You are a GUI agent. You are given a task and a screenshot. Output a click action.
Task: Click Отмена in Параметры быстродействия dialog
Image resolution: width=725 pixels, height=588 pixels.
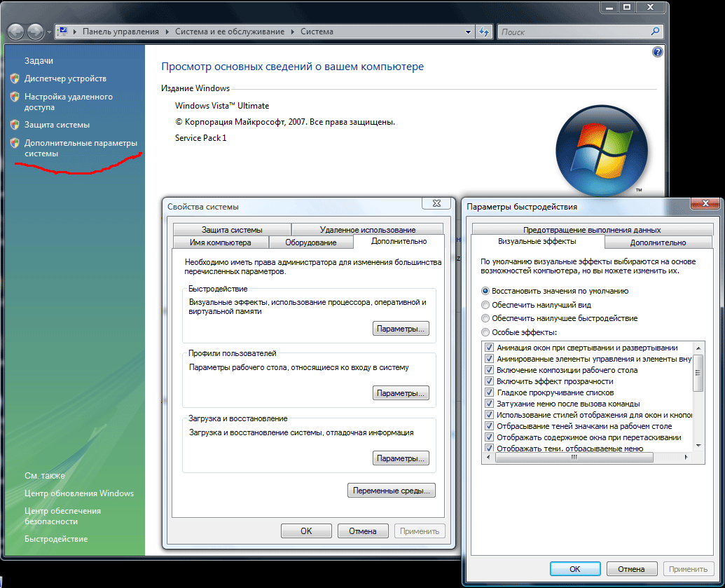pos(631,569)
